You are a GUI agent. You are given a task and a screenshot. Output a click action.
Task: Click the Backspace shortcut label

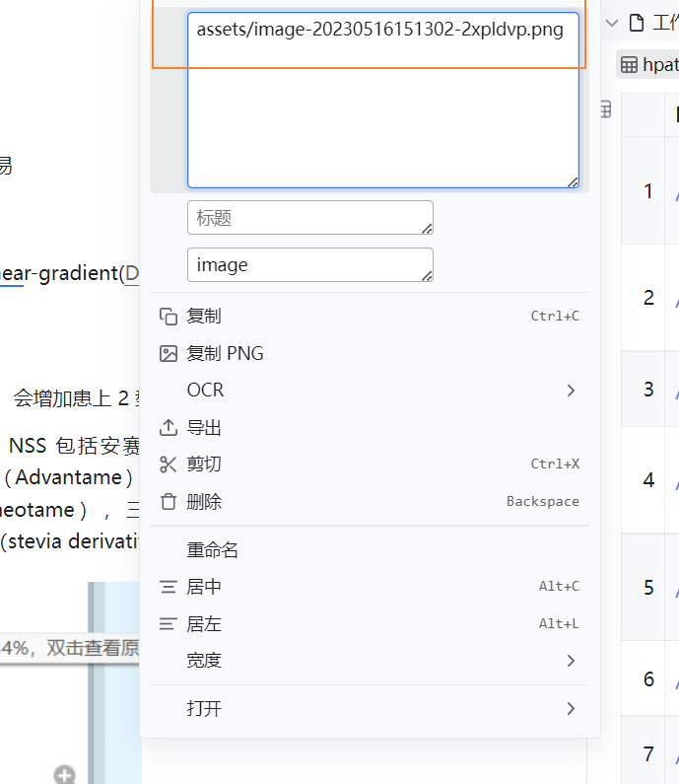[x=543, y=502]
